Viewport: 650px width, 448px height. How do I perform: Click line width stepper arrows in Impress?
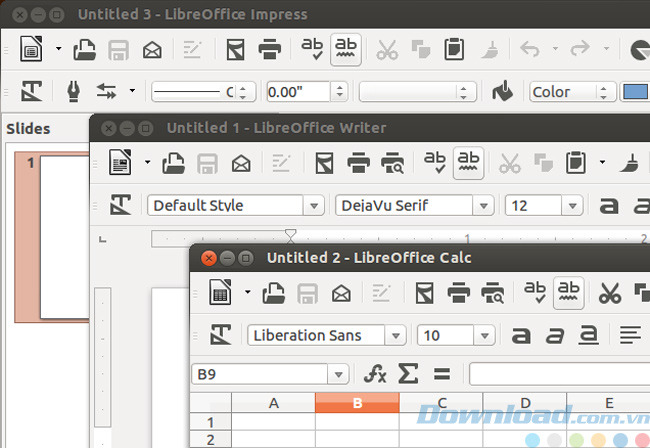340,92
